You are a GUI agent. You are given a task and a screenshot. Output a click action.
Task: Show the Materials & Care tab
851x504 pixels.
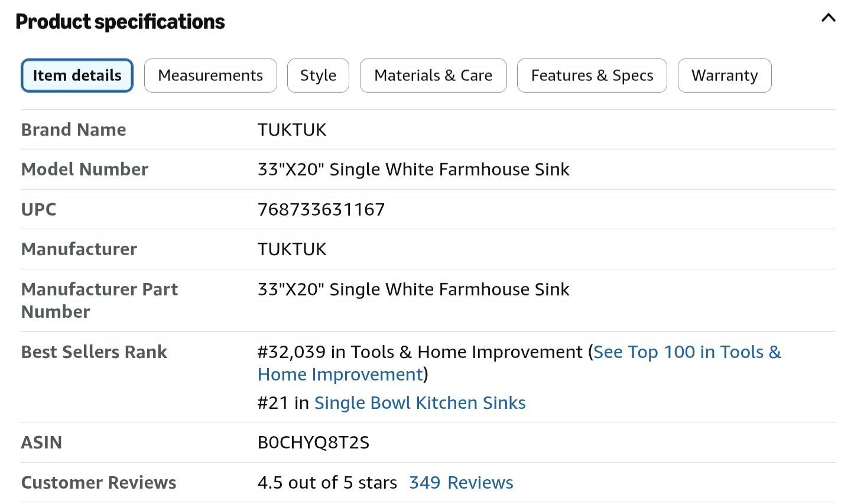pos(433,76)
